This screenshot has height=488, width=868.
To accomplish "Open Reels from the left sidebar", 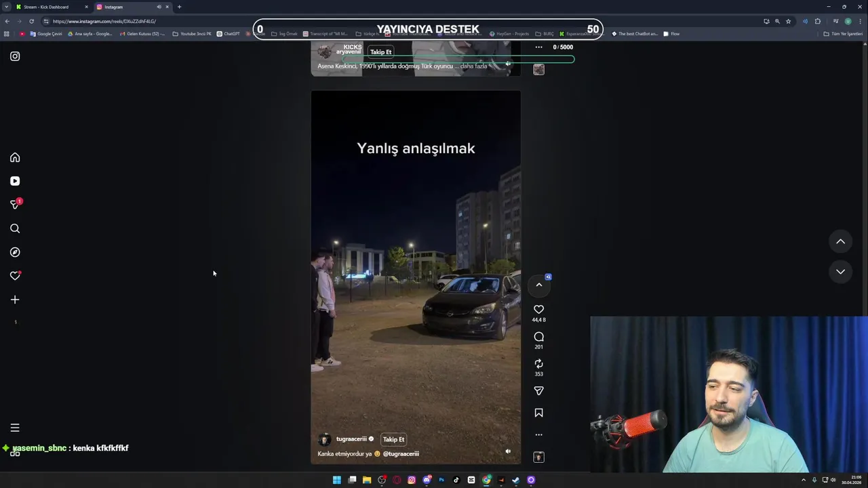I will click(x=15, y=181).
